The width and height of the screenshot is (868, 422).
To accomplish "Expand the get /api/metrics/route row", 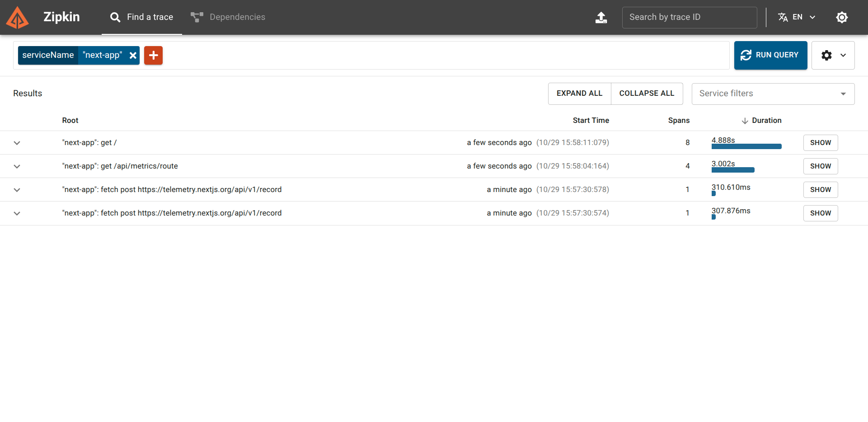I will pyautogui.click(x=17, y=166).
